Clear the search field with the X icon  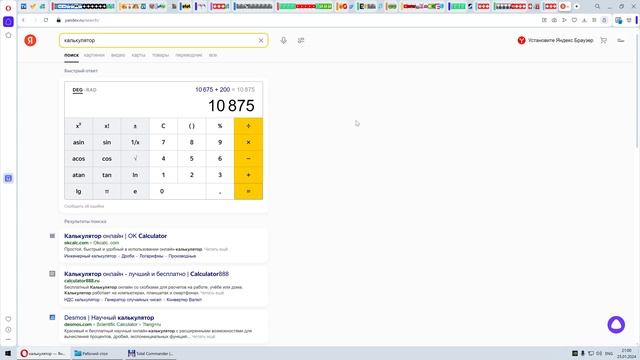point(261,40)
